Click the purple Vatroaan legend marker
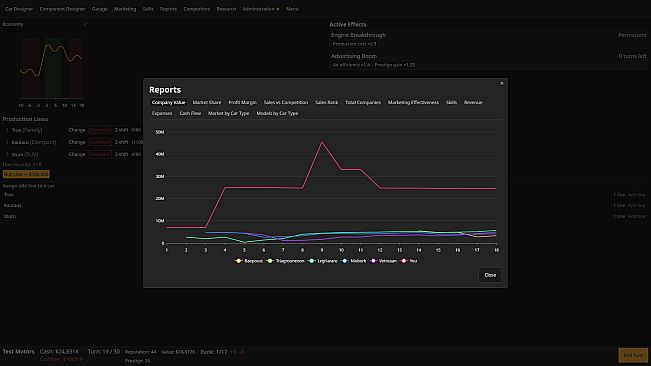651x366 pixels. pyautogui.click(x=373, y=261)
